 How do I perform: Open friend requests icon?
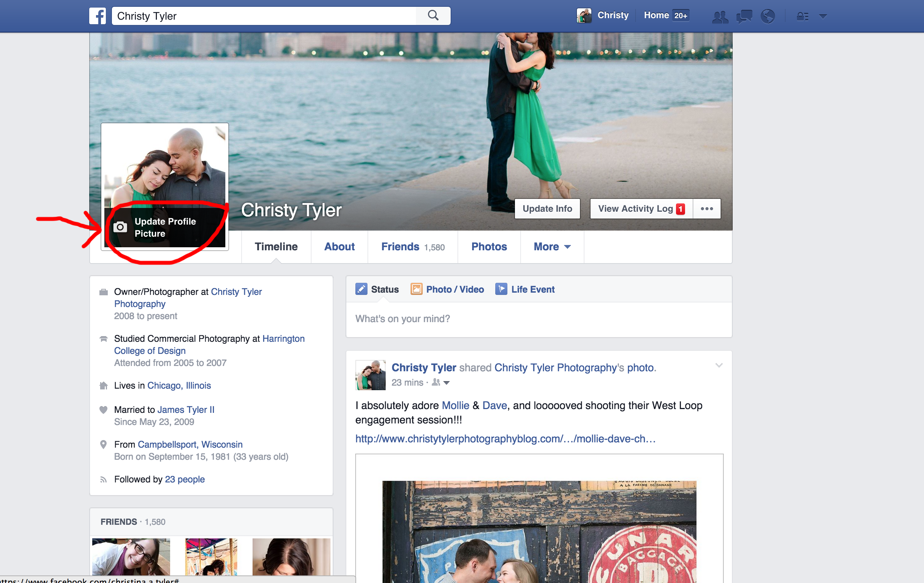click(x=719, y=17)
